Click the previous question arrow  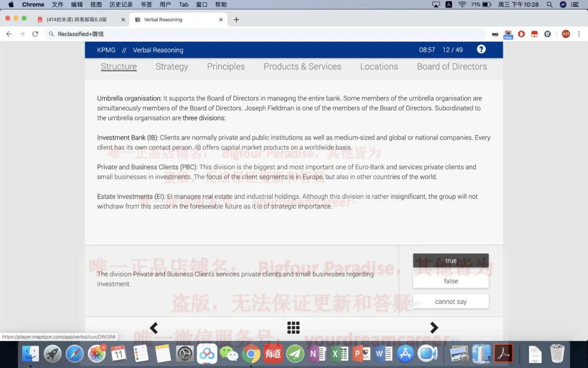[x=153, y=327]
